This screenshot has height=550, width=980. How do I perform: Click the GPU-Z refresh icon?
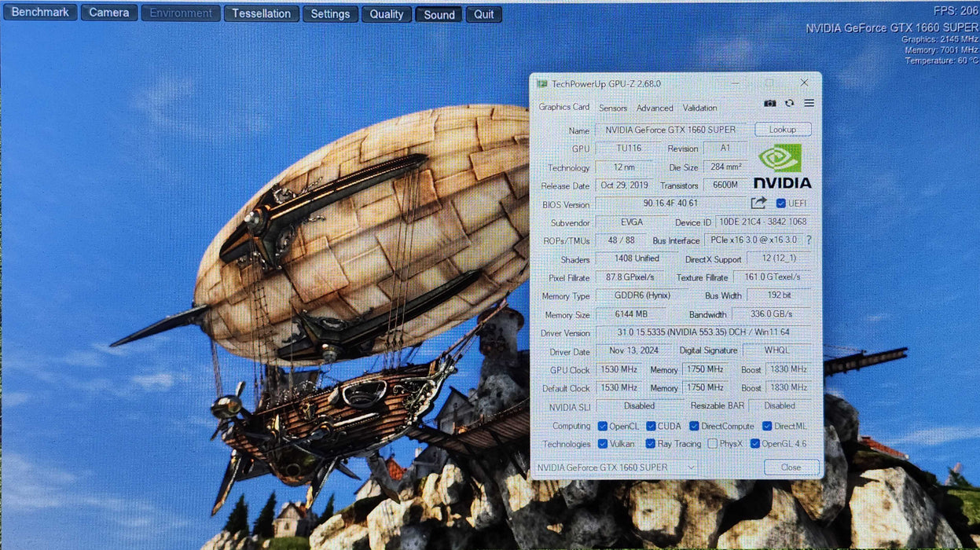[790, 104]
